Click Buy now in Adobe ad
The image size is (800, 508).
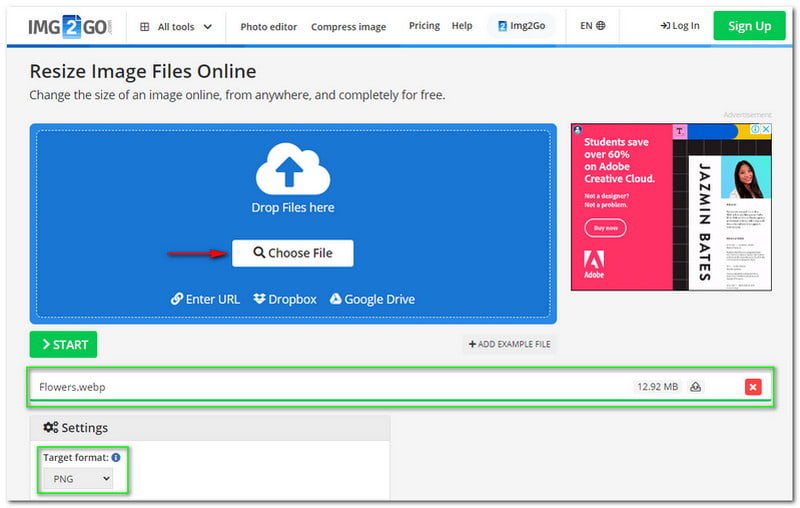(x=605, y=228)
